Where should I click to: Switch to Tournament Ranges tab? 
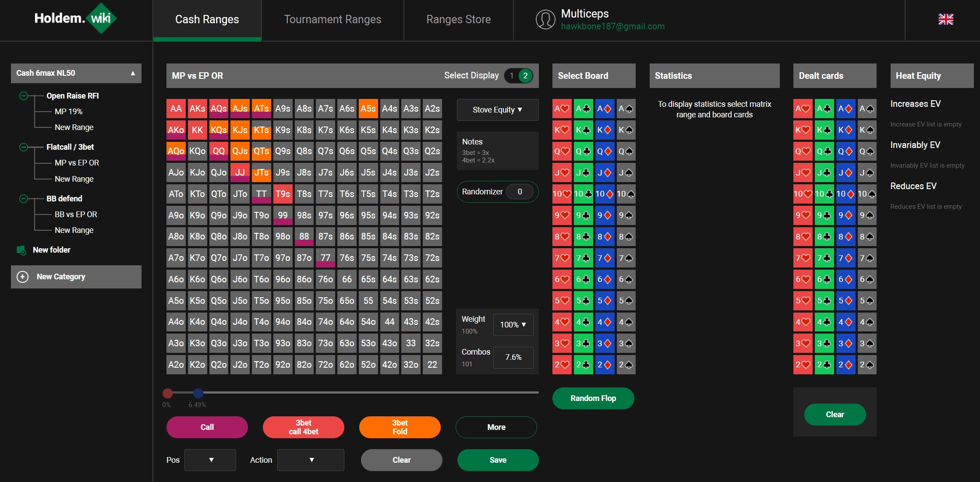(x=333, y=20)
